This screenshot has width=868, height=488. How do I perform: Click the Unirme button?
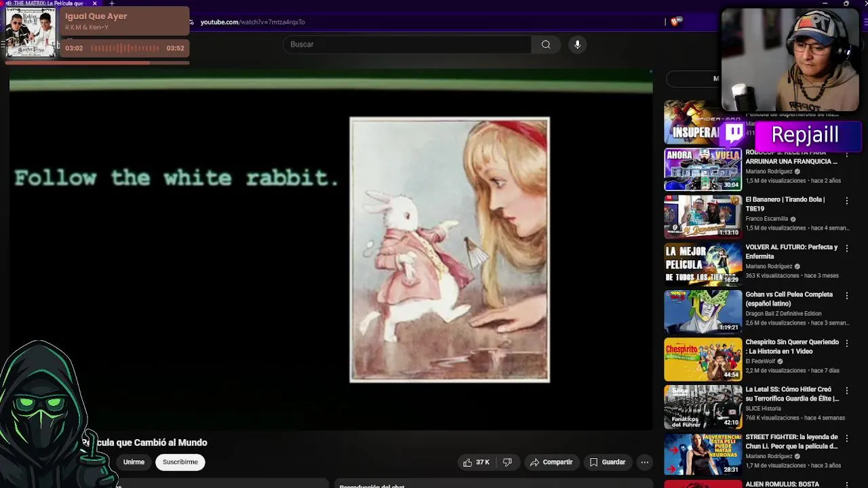(x=134, y=462)
